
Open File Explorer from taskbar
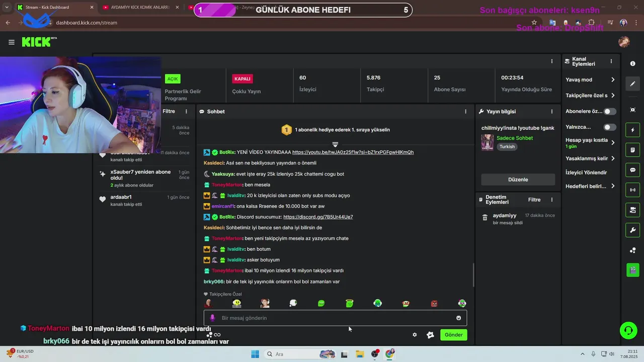pos(360,354)
